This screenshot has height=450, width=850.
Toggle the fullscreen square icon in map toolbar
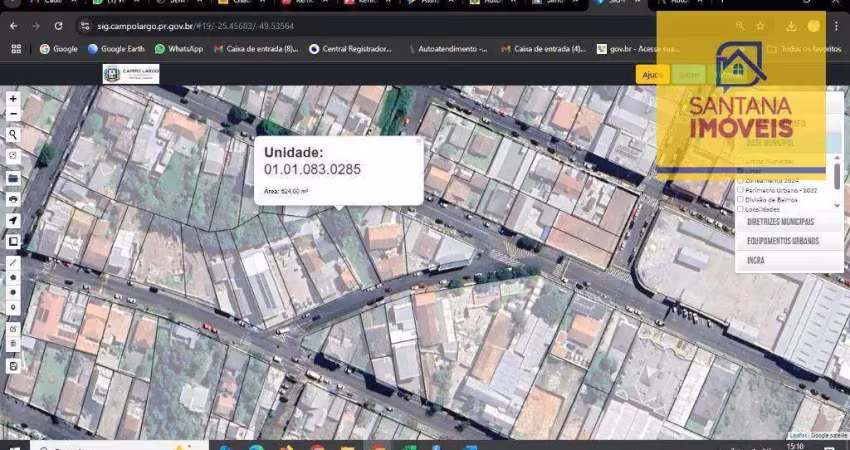tap(13, 242)
